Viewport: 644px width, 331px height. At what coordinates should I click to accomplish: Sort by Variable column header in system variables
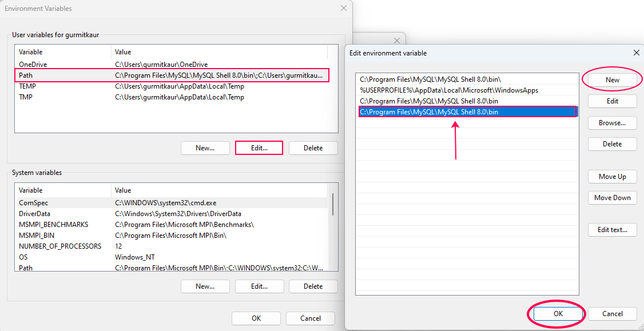pos(63,190)
